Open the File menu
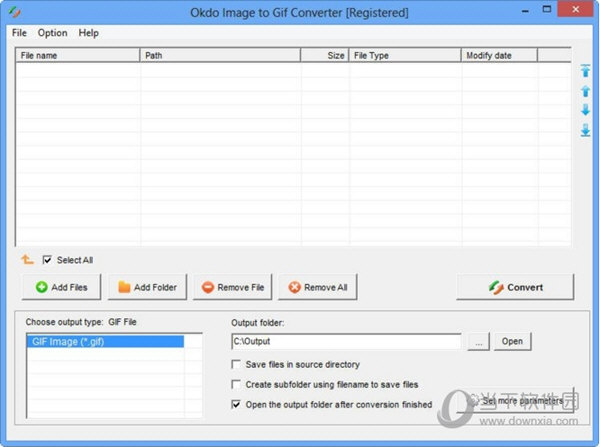The height and width of the screenshot is (447, 600). coord(19,33)
